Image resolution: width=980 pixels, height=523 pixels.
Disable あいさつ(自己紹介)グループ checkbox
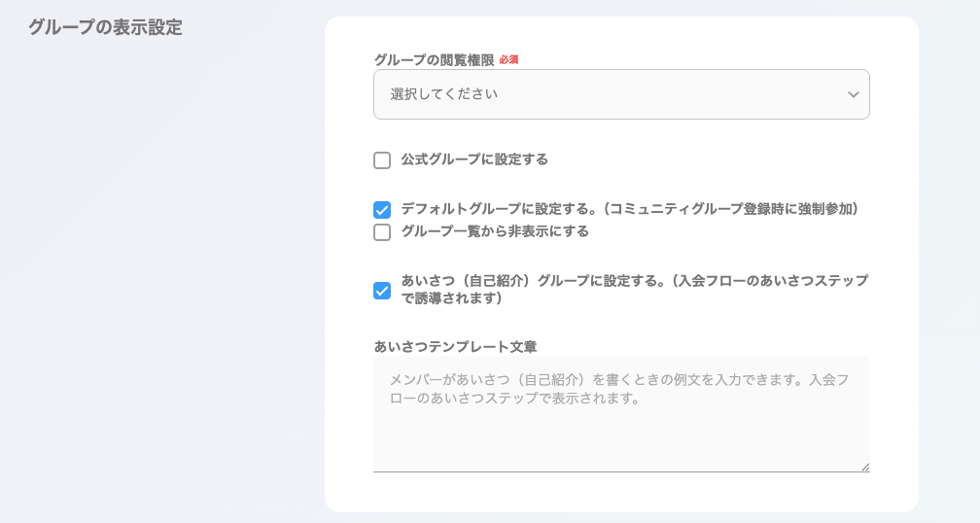pyautogui.click(x=382, y=291)
